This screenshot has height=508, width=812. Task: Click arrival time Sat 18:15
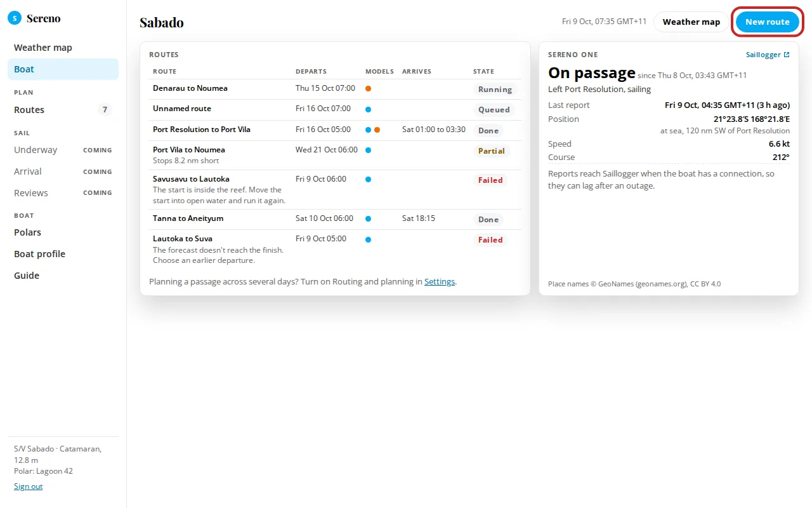[x=419, y=218]
